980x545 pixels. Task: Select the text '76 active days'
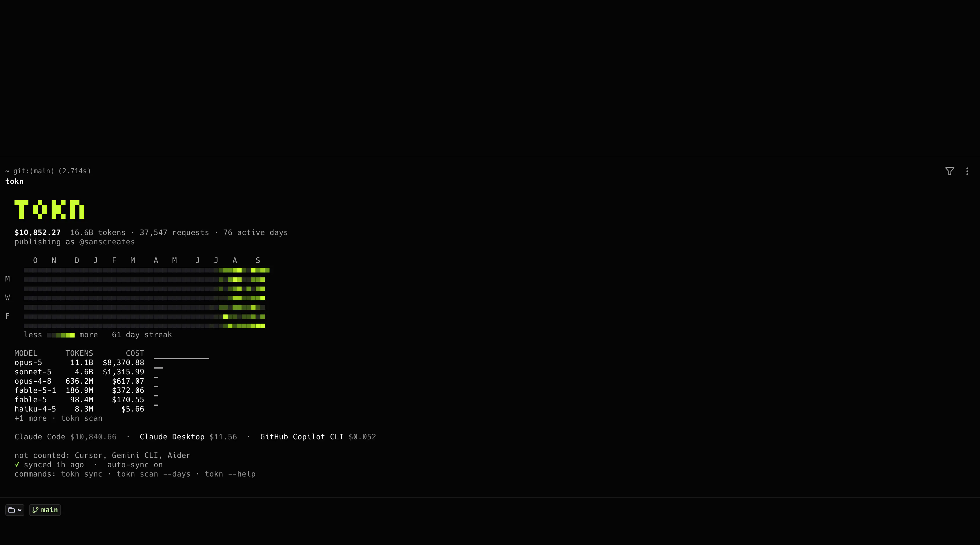(255, 232)
